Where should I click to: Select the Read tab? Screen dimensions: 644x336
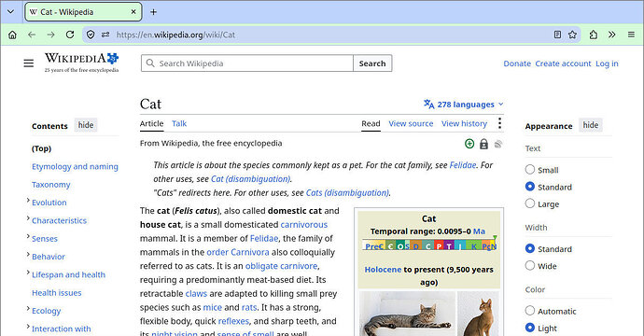coord(371,123)
